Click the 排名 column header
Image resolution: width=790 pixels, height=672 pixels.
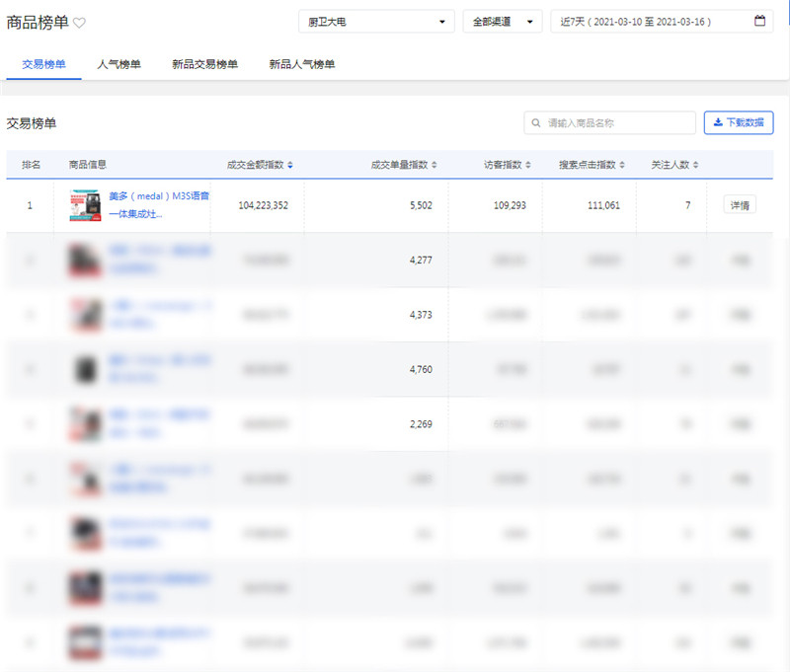click(30, 165)
